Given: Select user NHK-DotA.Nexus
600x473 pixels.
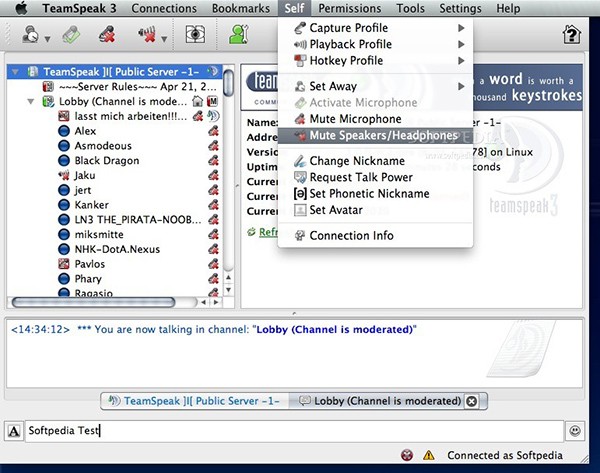Looking at the screenshot, I should click(117, 250).
